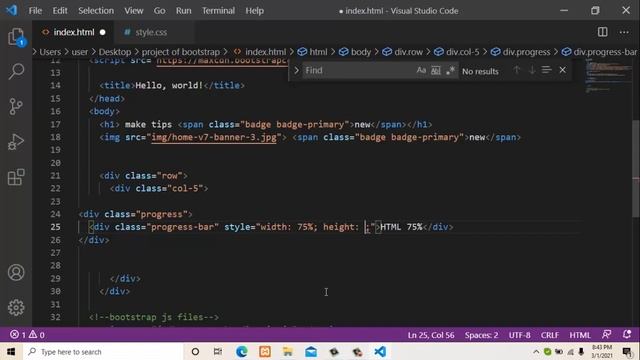Go to next match in Find
The image size is (640, 360).
tap(532, 70)
